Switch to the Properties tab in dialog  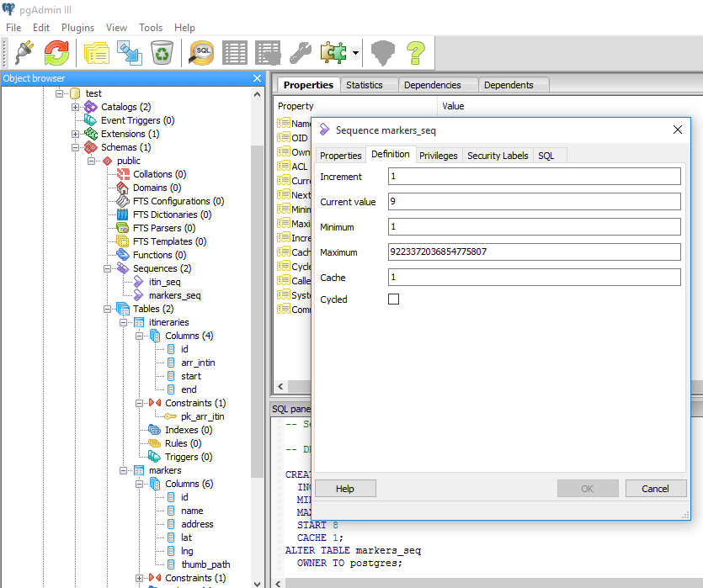coord(341,156)
